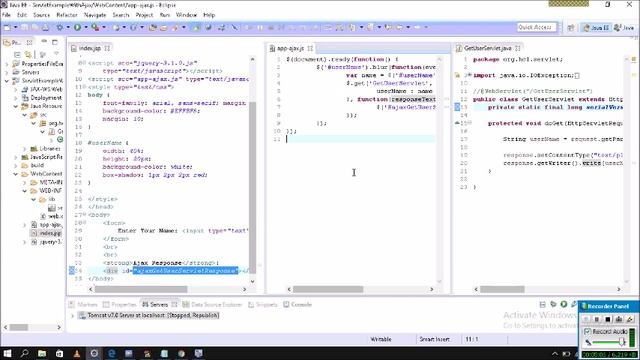Open Windows Start menu
The image size is (640, 360).
7,353
